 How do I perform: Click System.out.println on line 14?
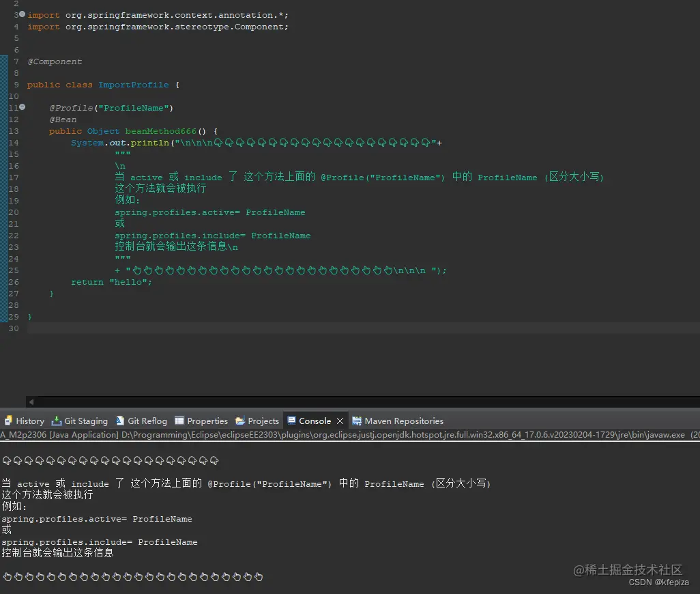119,143
